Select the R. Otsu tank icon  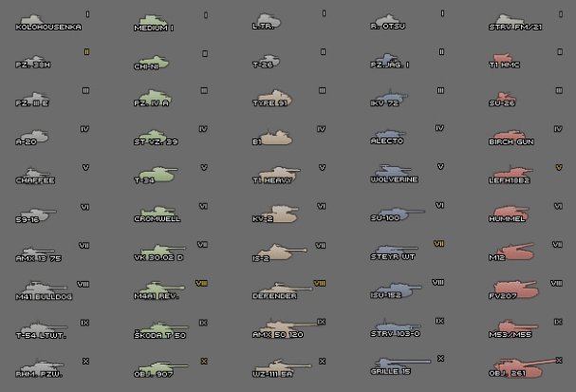(x=388, y=20)
